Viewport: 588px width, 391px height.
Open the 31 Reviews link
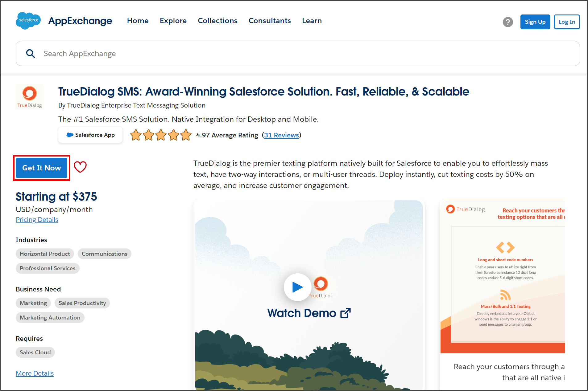point(281,135)
